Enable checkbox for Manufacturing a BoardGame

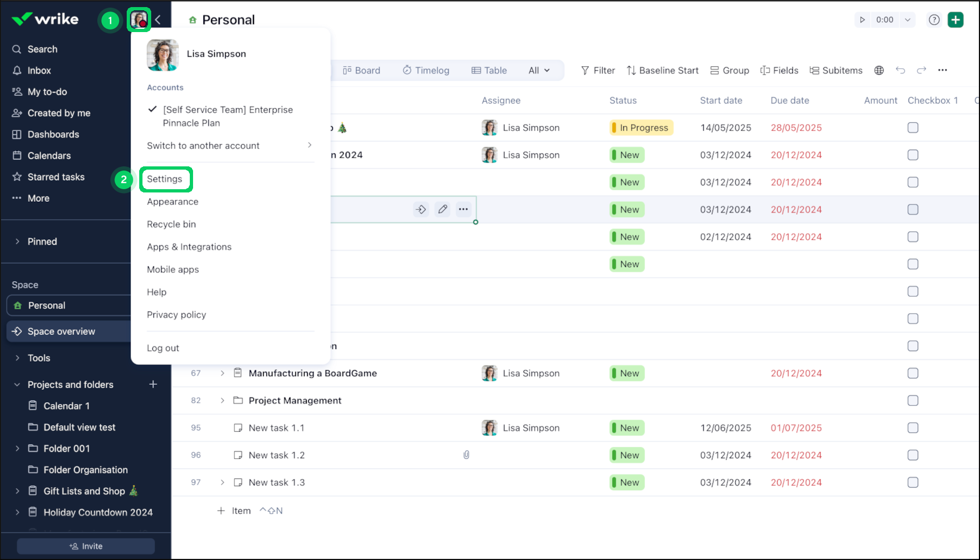tap(913, 374)
